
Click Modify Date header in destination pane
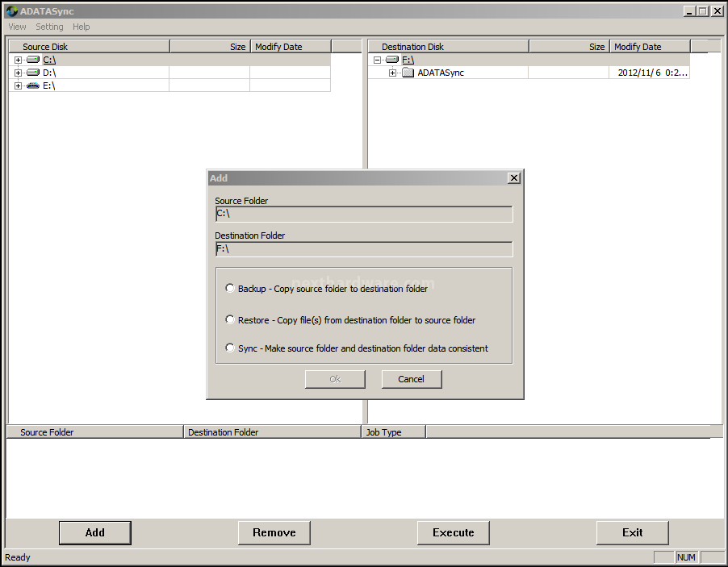[651, 47]
